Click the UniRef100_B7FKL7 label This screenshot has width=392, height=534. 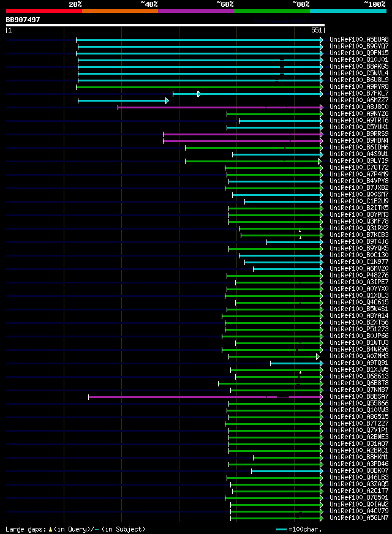(359, 94)
